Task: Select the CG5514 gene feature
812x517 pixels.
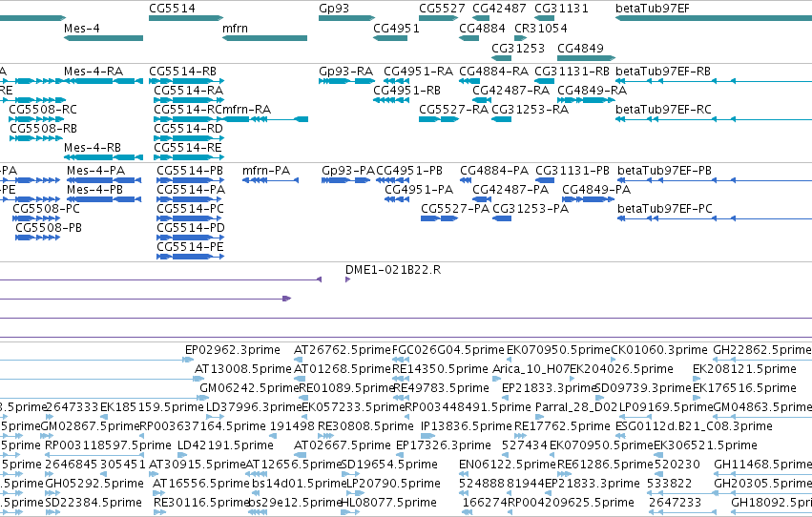Action: 186,18
